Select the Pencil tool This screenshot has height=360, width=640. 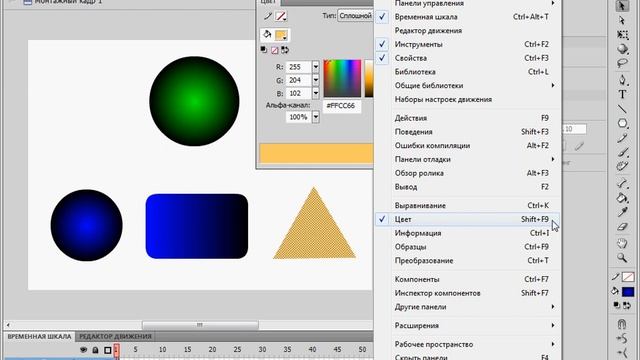pos(622,138)
